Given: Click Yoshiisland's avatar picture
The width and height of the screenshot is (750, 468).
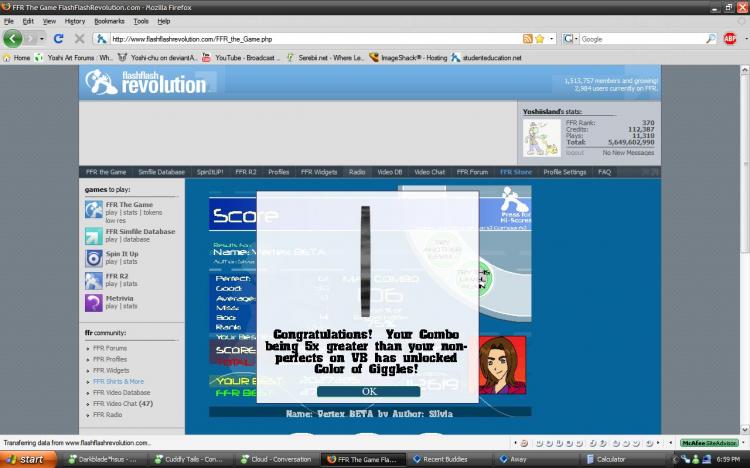Looking at the screenshot, I should point(541,138).
